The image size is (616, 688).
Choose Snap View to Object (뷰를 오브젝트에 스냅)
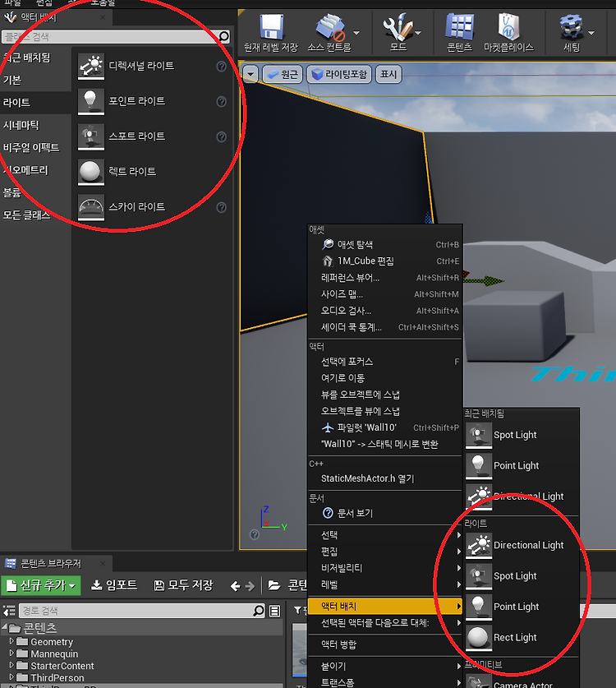tap(385, 395)
